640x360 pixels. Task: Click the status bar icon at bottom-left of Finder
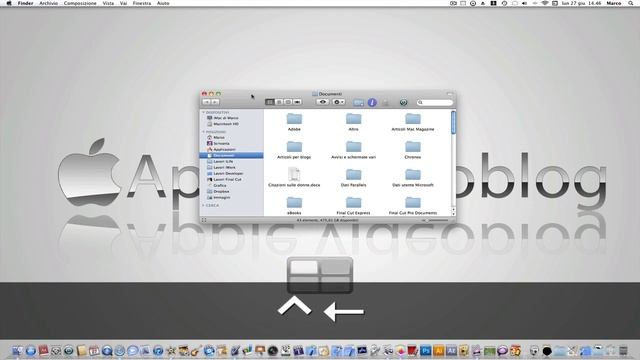[204, 220]
